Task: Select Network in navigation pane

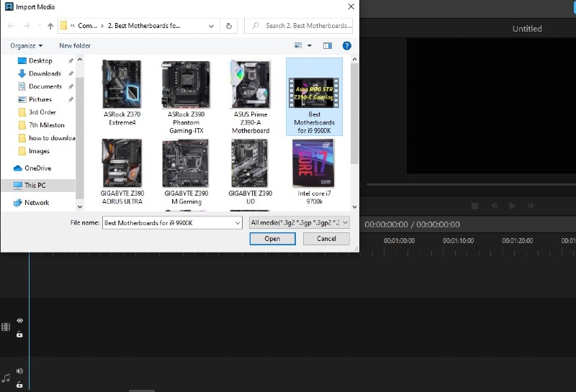Action: pyautogui.click(x=37, y=203)
